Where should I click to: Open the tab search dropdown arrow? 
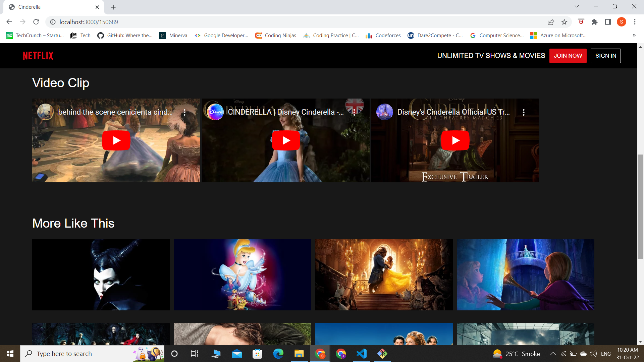coord(576,6)
